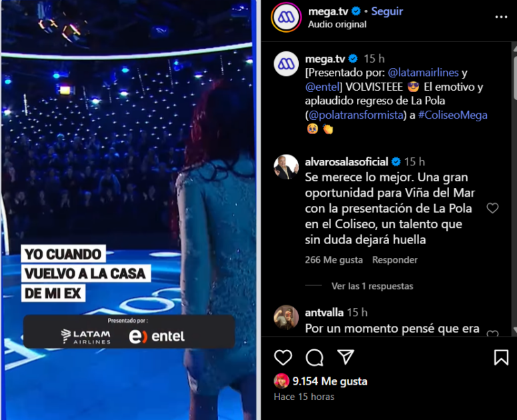The height and width of the screenshot is (420, 517).
Task: Like the post with the heart icon
Action: (x=283, y=357)
